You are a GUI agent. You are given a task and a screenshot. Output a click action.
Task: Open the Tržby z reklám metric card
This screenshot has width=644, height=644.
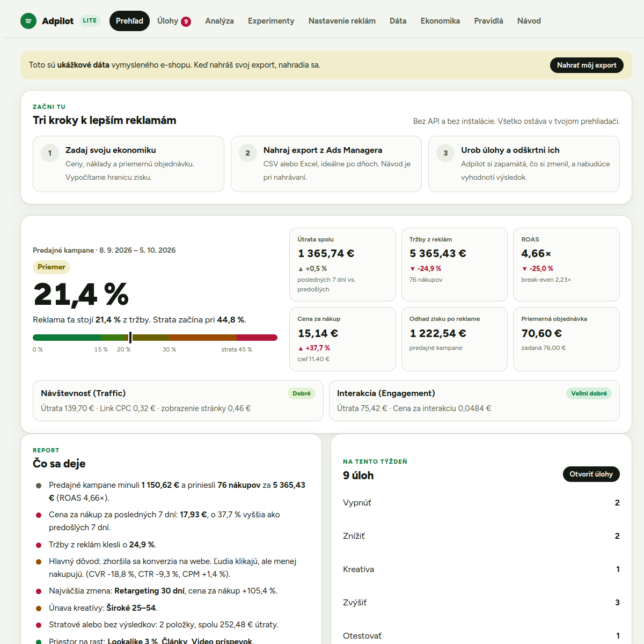[455, 265]
